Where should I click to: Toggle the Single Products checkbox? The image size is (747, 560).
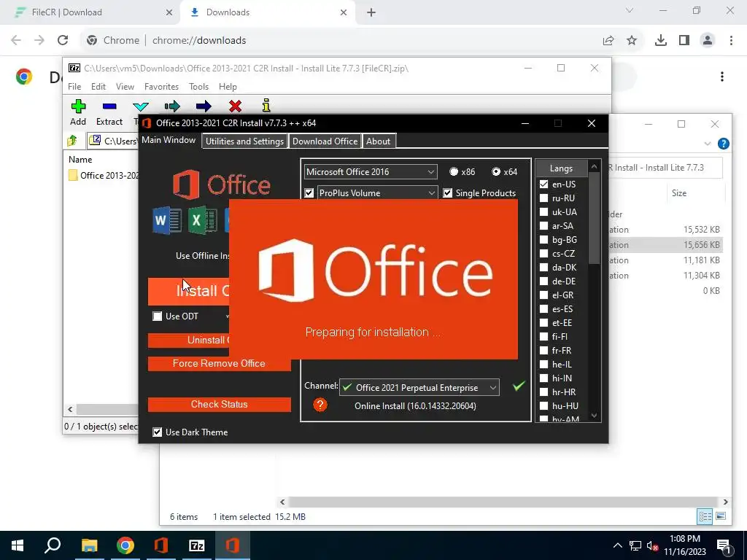tap(448, 192)
